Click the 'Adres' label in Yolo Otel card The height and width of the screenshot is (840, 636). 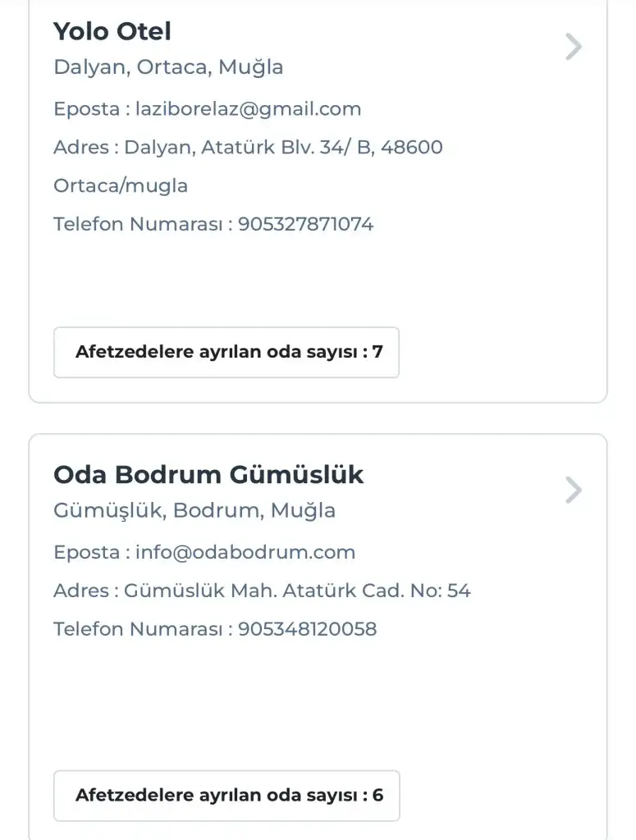(x=81, y=148)
